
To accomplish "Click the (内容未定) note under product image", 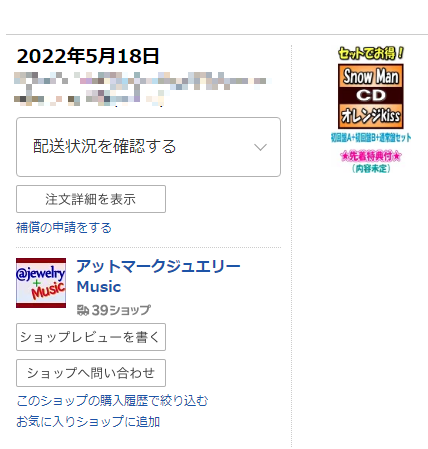I will pos(371,168).
